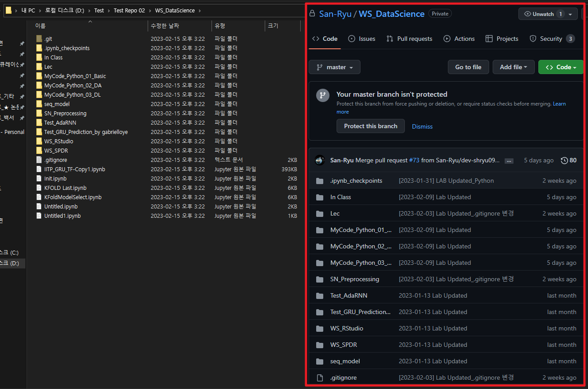Select 로컬 디스크 (D:) drive in the Explorer sidebar
This screenshot has width=588, height=389.
click(12, 263)
